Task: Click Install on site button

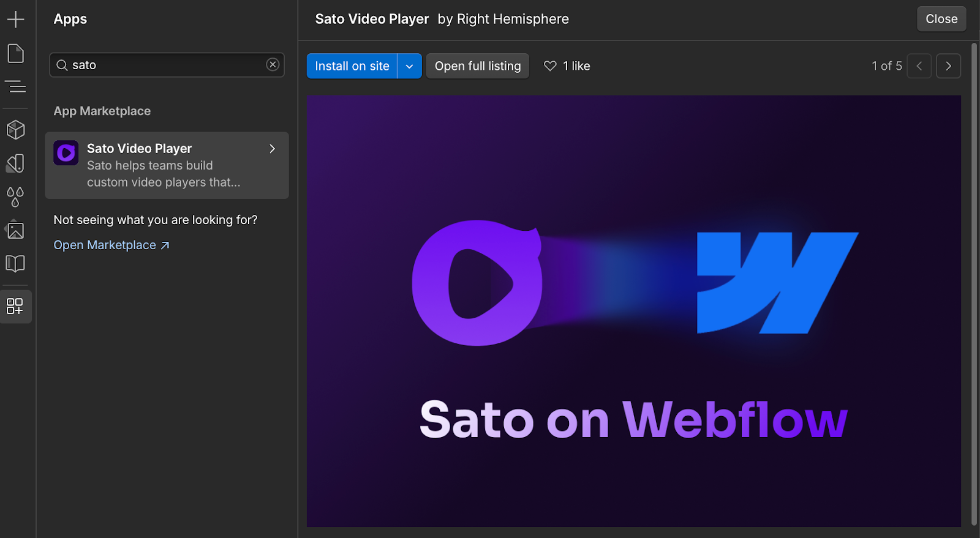Action: 352,66
